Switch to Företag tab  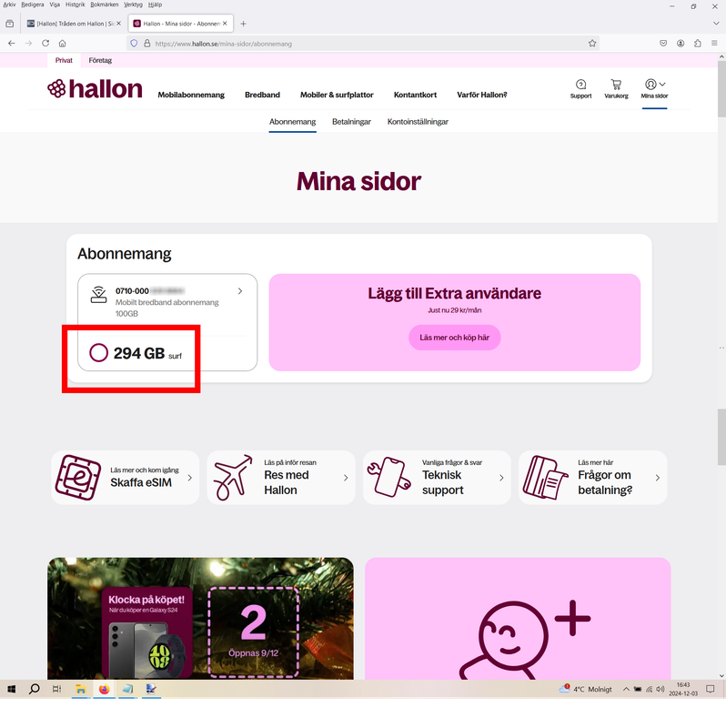coord(100,60)
